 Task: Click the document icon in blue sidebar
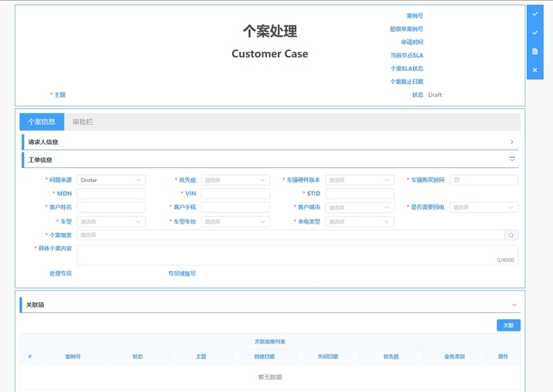point(535,52)
